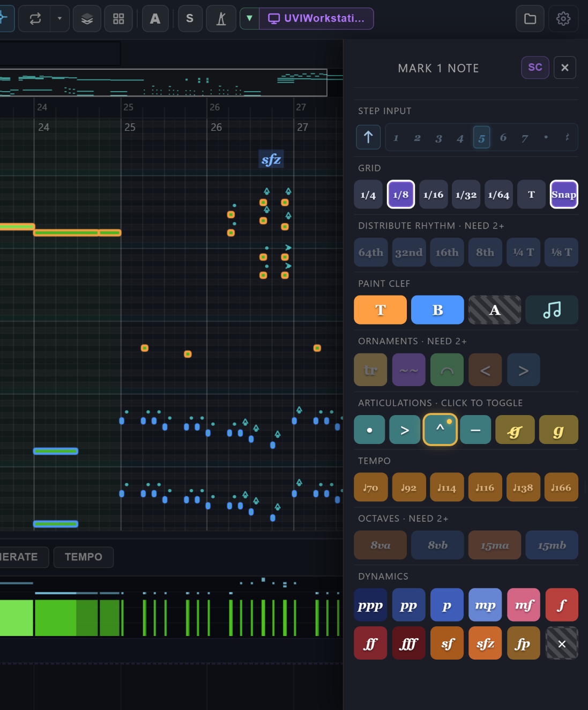Click the four-squares grid view icon
Image resolution: width=588 pixels, height=710 pixels.
(x=118, y=19)
